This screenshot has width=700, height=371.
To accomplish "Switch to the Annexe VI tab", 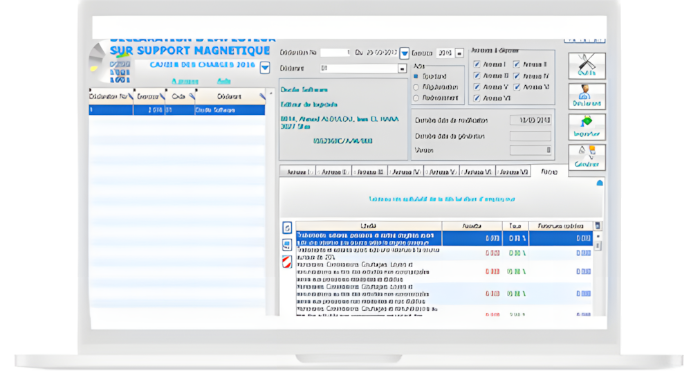I will 478,172.
